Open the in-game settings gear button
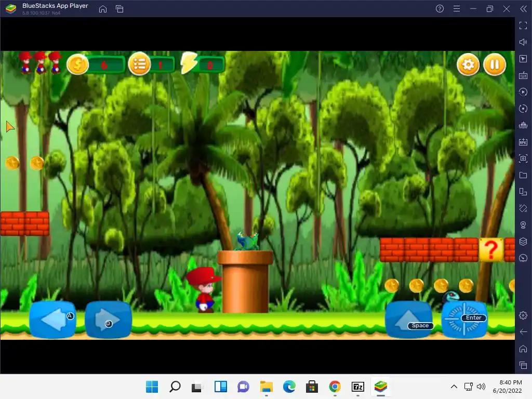 pyautogui.click(x=468, y=64)
